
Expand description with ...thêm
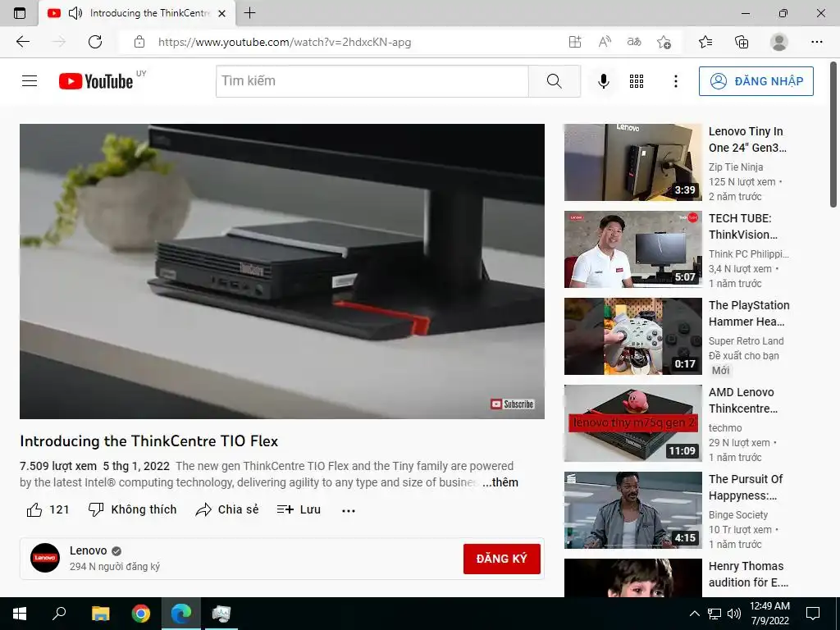pyautogui.click(x=500, y=482)
